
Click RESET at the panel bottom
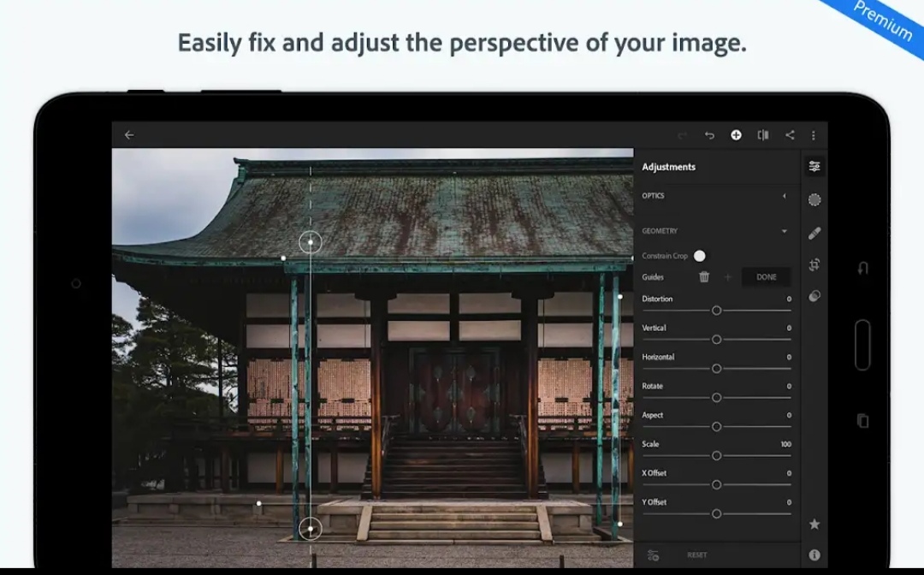pos(697,555)
